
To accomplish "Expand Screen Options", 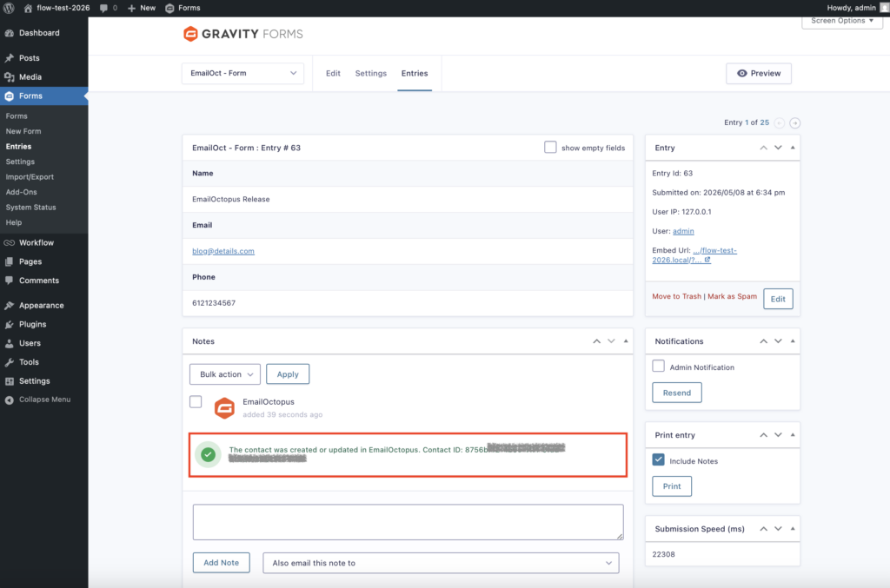I will point(841,21).
